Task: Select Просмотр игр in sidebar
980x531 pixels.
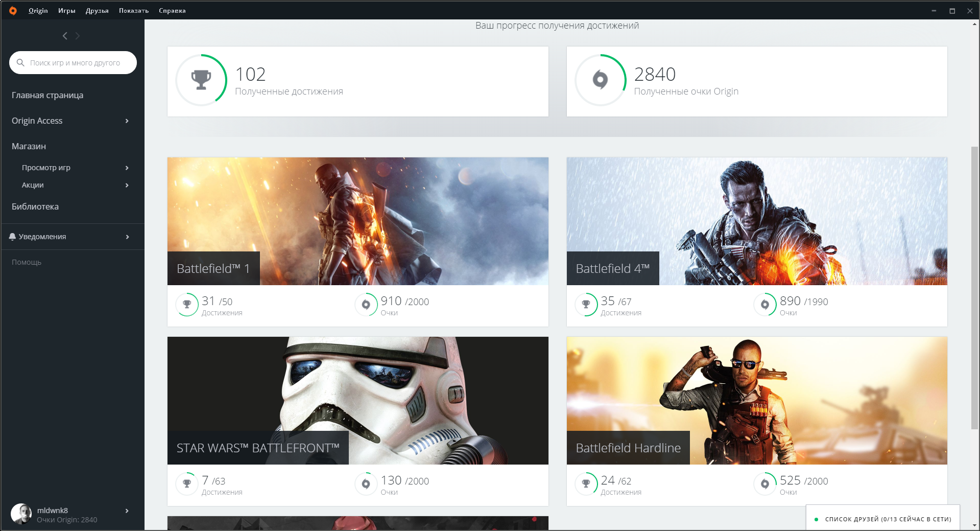Action: tap(46, 168)
